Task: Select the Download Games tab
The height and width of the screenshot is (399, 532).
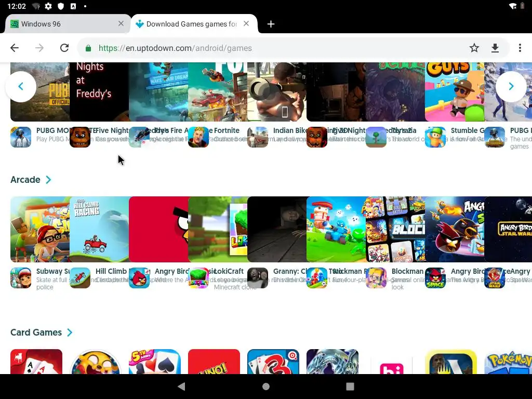Action: [194, 24]
